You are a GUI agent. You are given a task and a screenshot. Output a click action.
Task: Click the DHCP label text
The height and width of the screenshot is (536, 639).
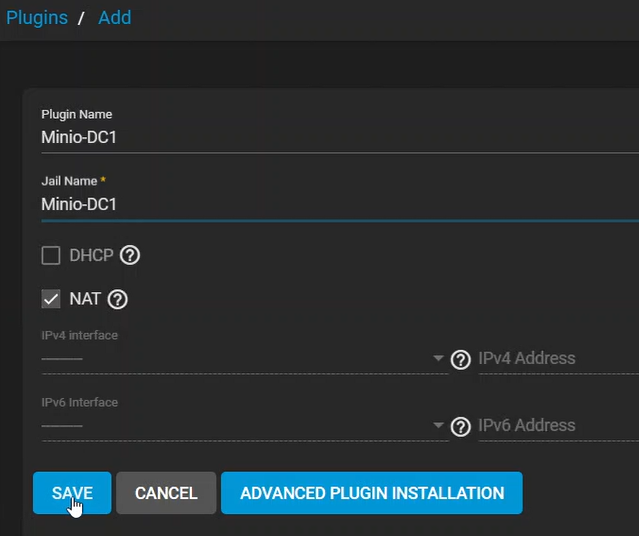(x=91, y=256)
